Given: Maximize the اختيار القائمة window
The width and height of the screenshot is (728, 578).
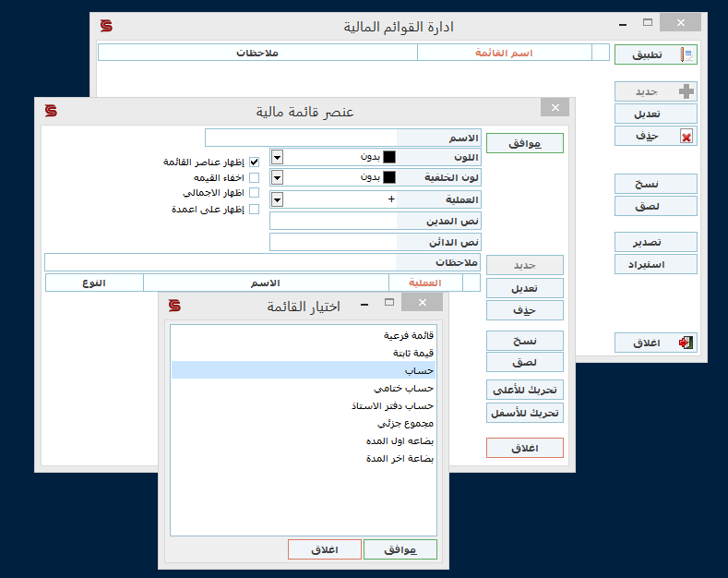Looking at the screenshot, I should tap(389, 303).
